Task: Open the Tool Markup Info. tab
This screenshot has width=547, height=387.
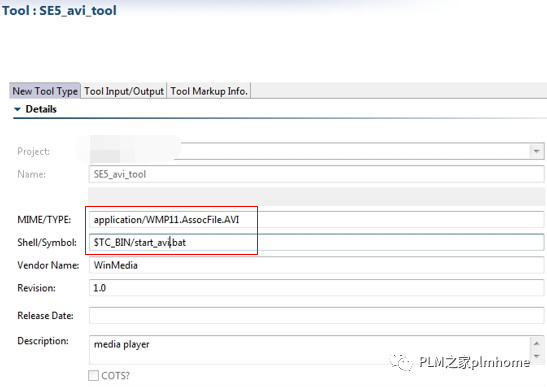Action: tap(209, 91)
